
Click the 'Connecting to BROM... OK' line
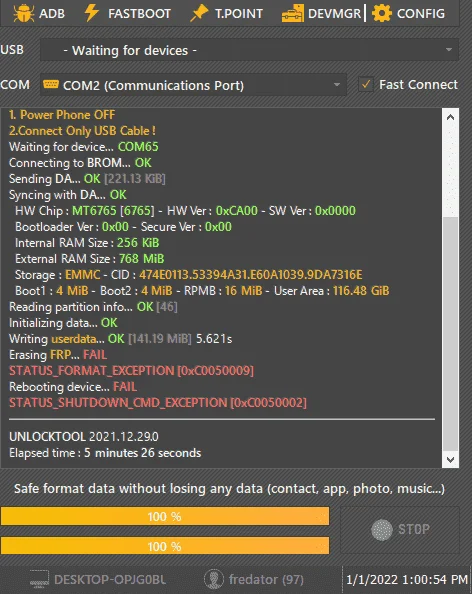click(x=80, y=163)
